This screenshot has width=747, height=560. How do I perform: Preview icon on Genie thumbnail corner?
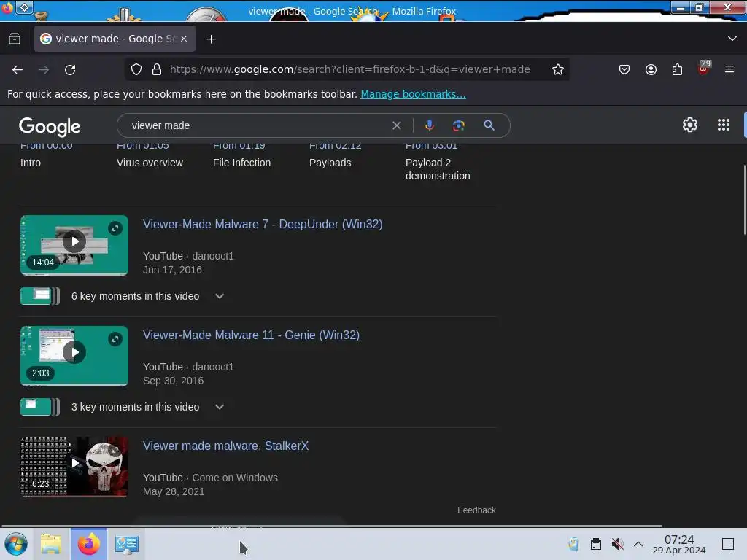[x=115, y=339]
